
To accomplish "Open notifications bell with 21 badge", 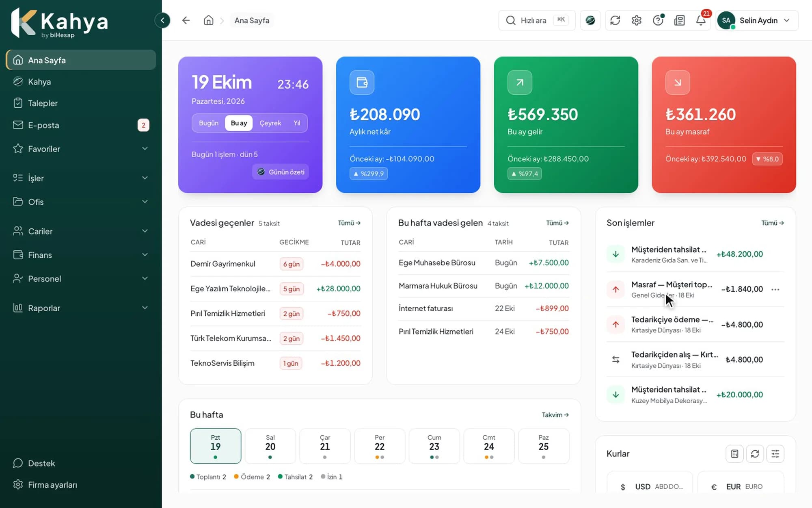I will 701,20.
